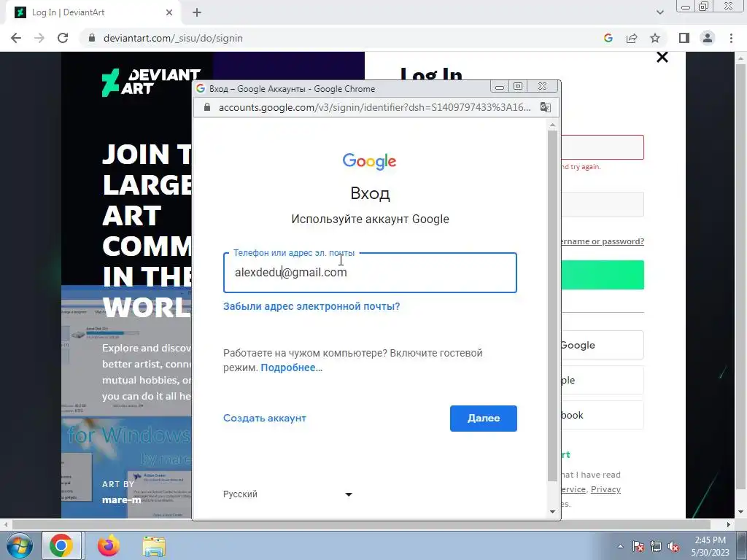Toggle Chrome side panel
The width and height of the screenshot is (747, 560).
click(684, 38)
